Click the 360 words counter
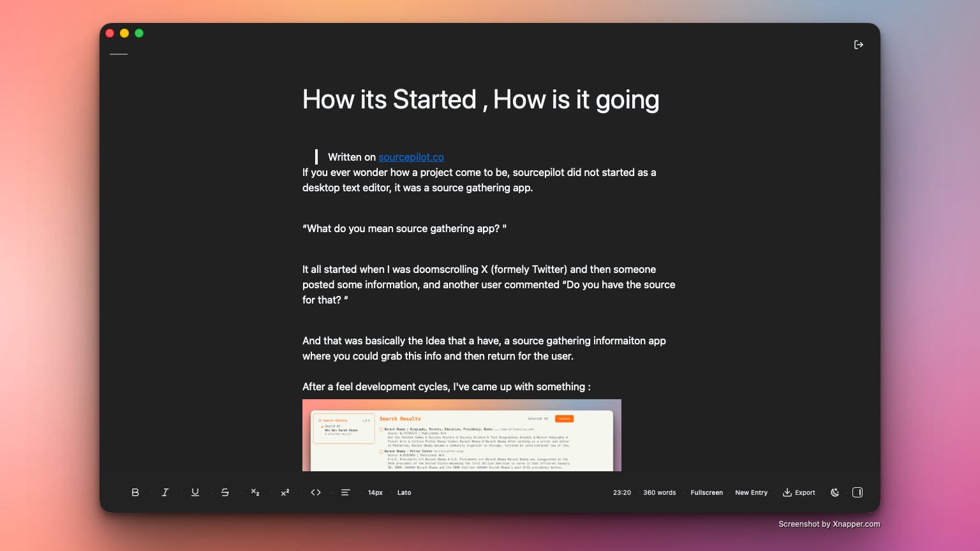Image resolution: width=980 pixels, height=551 pixels. click(x=660, y=492)
